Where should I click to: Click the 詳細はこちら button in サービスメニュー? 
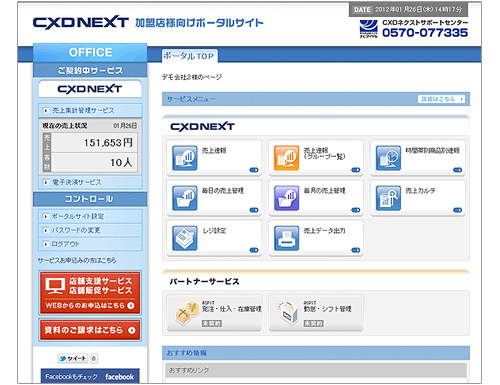(x=441, y=99)
